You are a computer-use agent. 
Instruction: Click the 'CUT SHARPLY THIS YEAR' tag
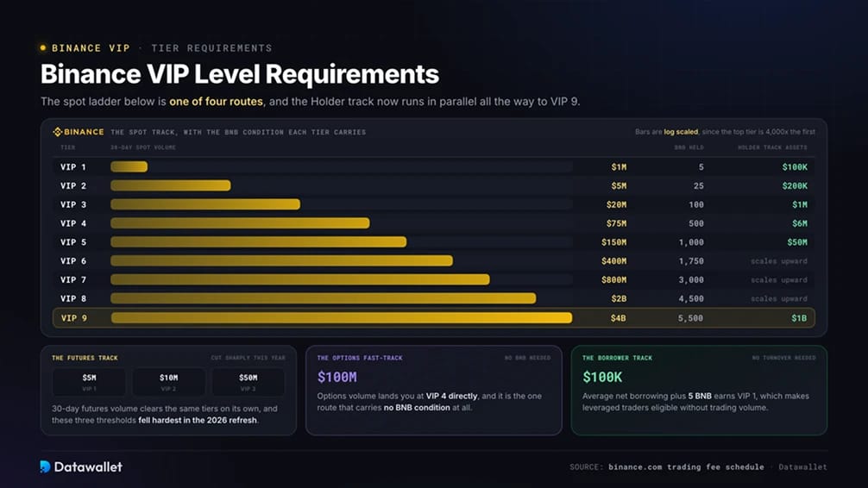click(x=248, y=358)
